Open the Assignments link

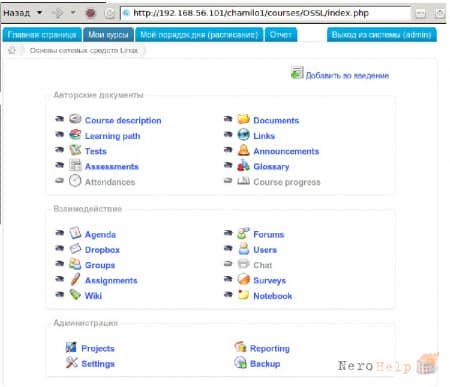111,281
